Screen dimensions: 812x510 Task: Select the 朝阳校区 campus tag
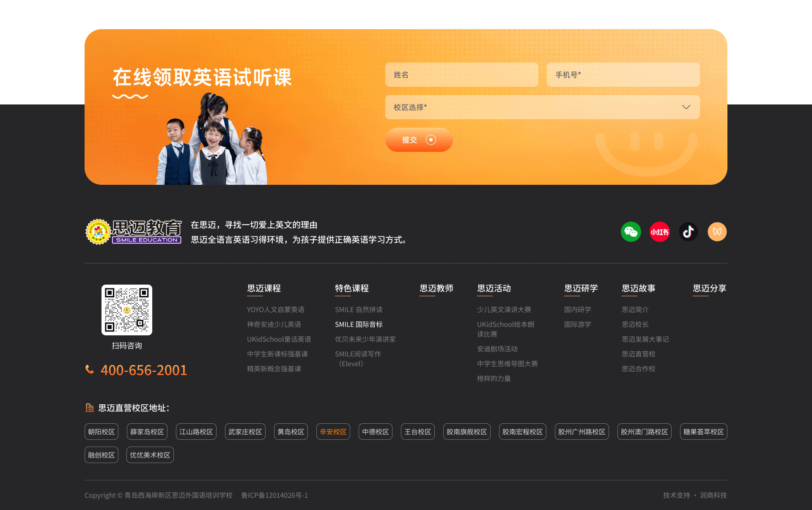101,432
